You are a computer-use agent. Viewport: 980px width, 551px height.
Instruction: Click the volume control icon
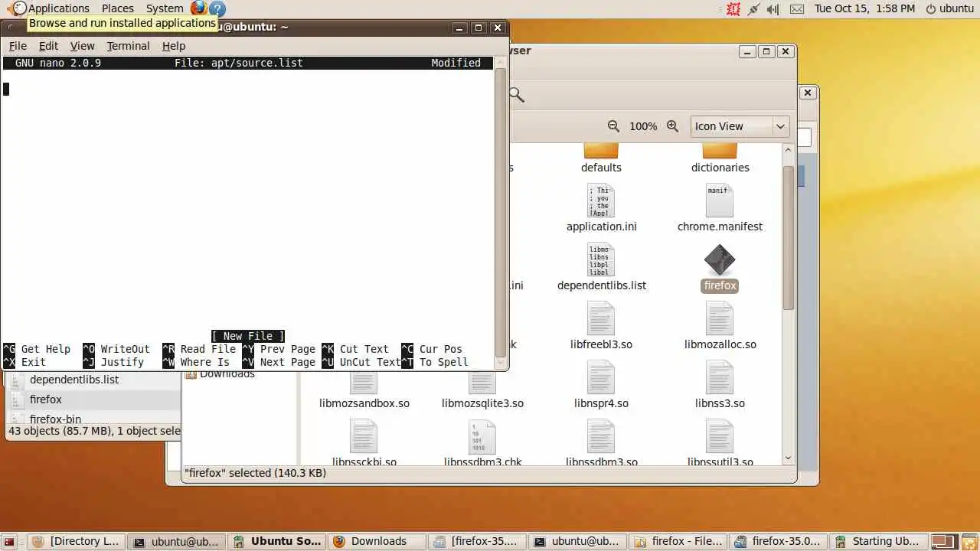pos(773,9)
